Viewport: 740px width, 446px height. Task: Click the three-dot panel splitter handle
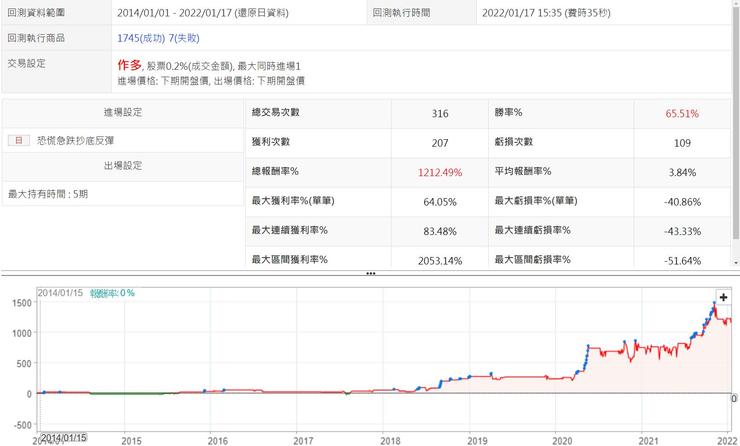tap(370, 272)
